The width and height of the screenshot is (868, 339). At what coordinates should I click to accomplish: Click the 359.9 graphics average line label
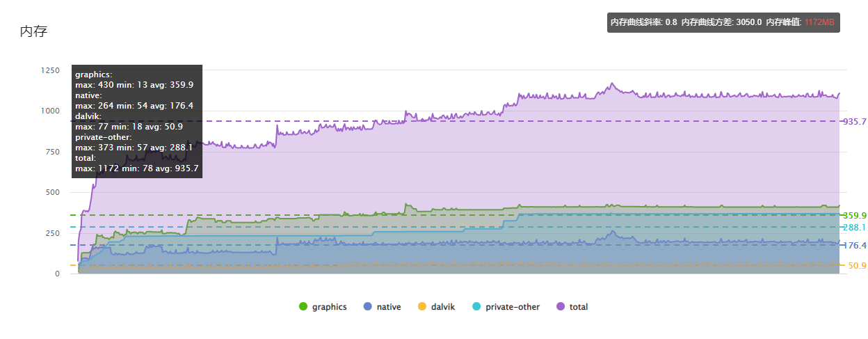pos(854,216)
